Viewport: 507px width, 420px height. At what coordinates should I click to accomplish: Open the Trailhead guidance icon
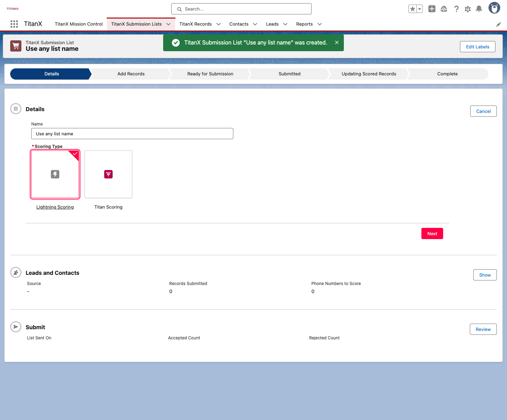point(444,9)
